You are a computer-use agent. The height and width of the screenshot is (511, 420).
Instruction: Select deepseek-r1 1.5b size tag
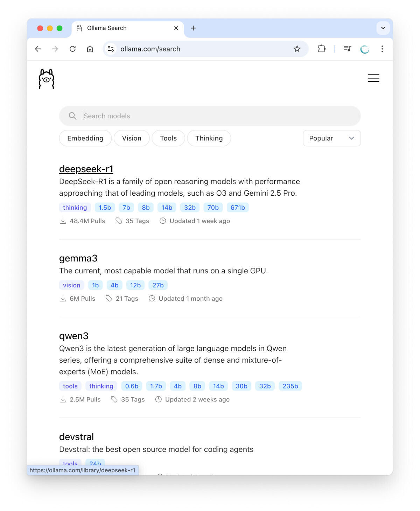point(105,208)
